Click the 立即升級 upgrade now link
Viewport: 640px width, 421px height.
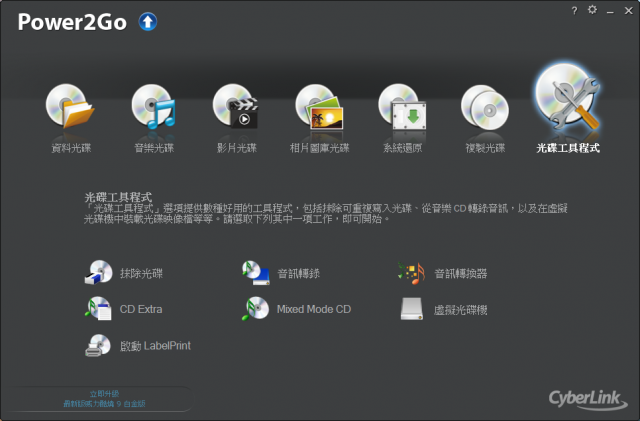104,394
